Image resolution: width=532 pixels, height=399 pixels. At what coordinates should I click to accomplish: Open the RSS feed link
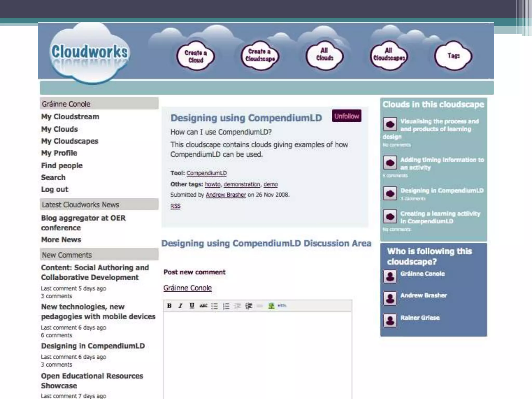click(x=175, y=206)
